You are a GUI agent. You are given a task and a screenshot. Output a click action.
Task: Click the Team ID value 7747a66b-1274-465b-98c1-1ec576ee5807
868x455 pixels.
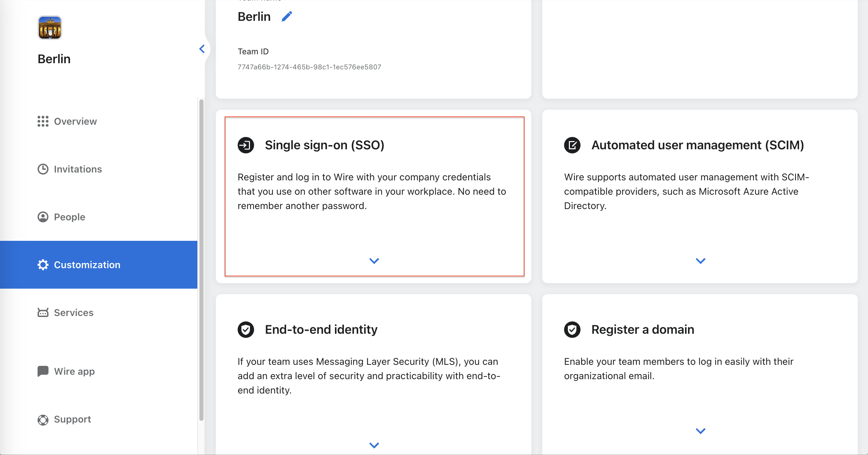click(x=309, y=67)
